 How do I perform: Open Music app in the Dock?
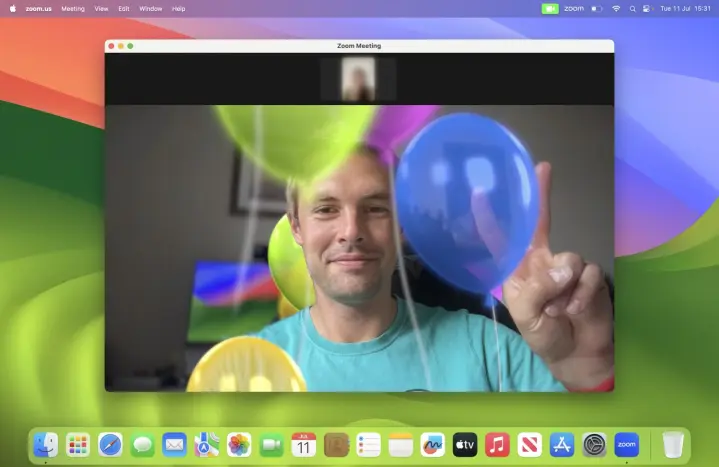[x=498, y=445]
